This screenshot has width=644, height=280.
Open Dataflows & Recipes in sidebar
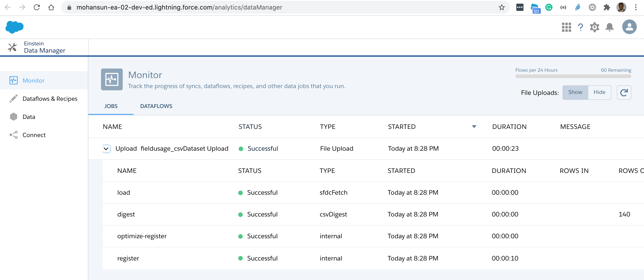50,99
